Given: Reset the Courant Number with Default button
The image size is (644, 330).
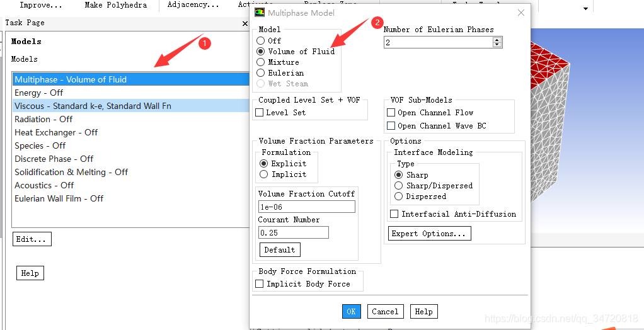Looking at the screenshot, I should click(280, 250).
